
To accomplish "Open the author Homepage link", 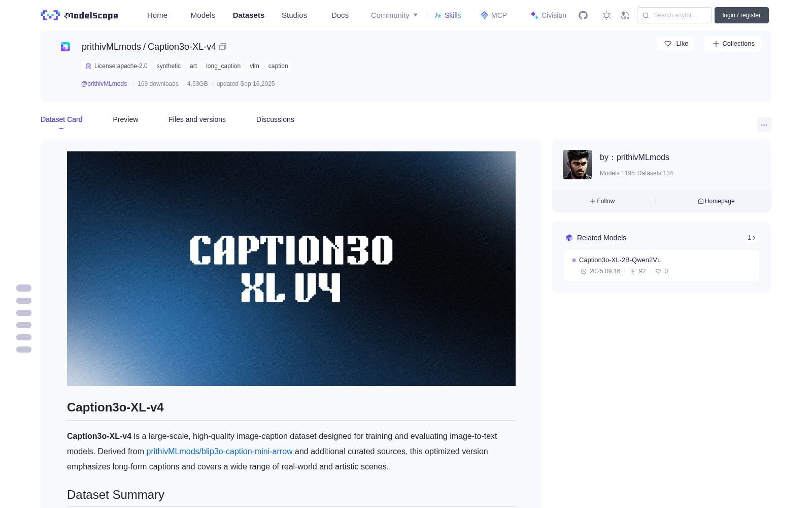I will tap(716, 201).
